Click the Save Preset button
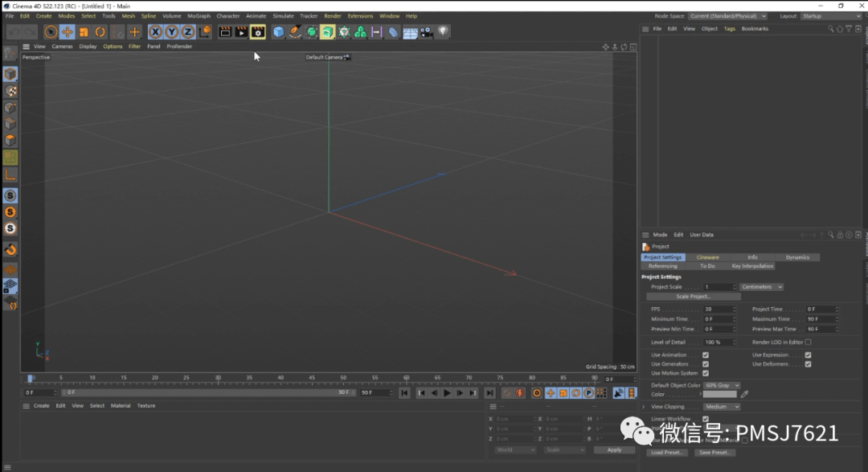The height and width of the screenshot is (472, 868). coord(714,453)
